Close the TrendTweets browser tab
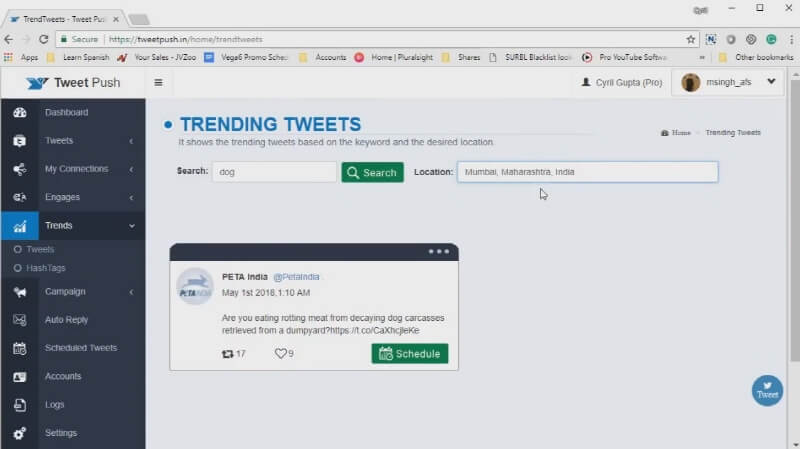The width and height of the screenshot is (800, 449). pyautogui.click(x=116, y=19)
